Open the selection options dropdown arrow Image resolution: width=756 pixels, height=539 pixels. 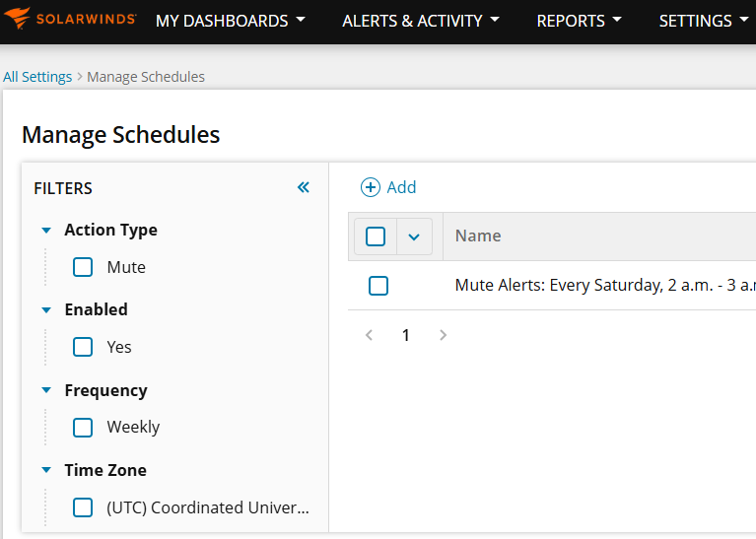[414, 236]
